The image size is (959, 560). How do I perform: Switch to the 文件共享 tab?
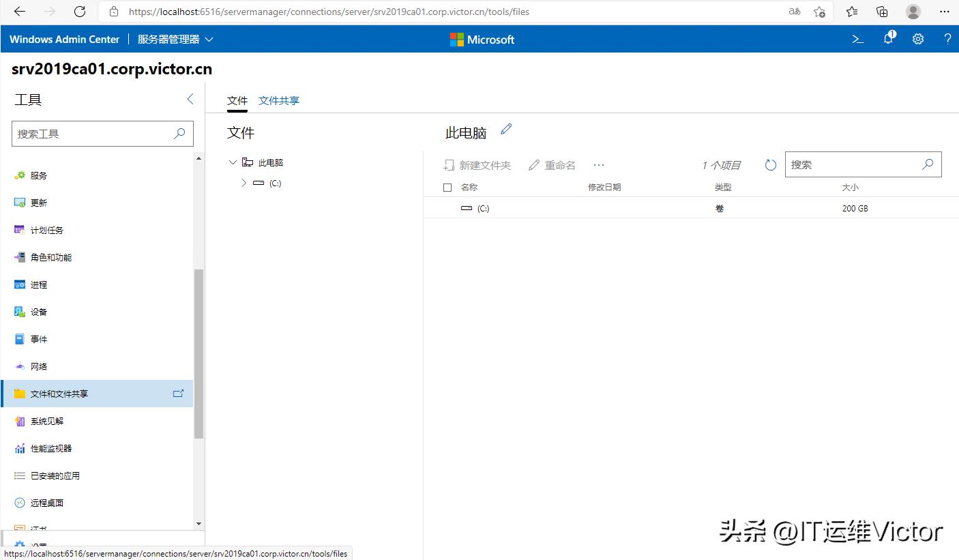click(278, 100)
